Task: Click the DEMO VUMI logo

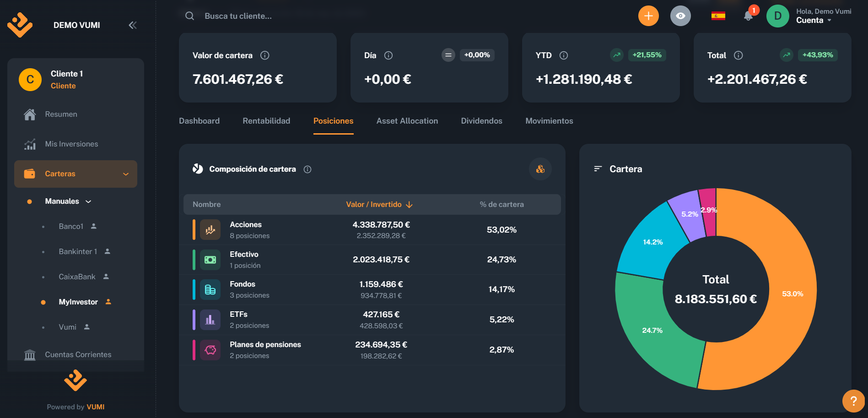Action: [20, 24]
